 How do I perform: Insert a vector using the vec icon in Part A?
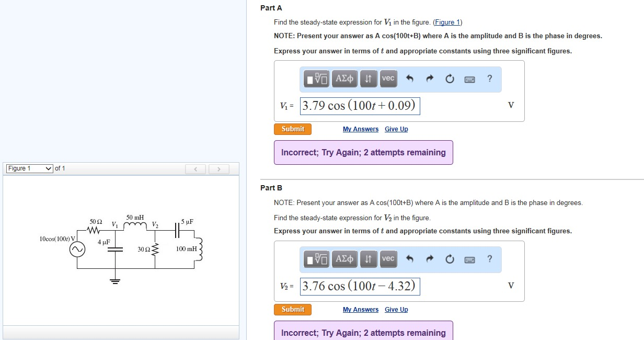(x=387, y=78)
